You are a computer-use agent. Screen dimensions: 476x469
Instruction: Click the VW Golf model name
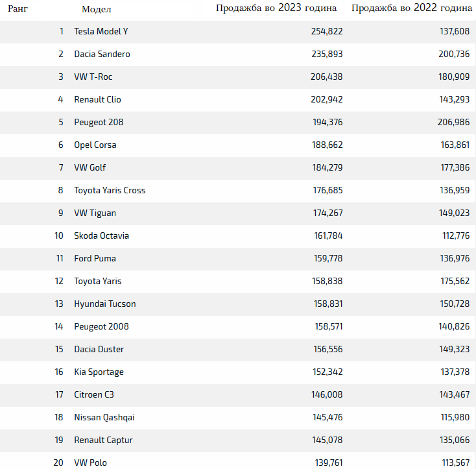tap(90, 168)
